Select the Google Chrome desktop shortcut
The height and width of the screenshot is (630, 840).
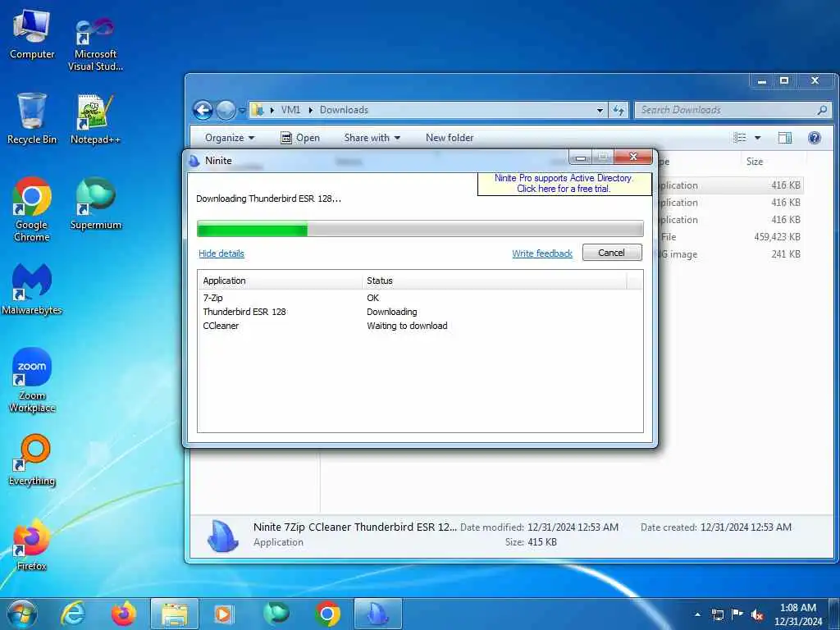(x=32, y=209)
